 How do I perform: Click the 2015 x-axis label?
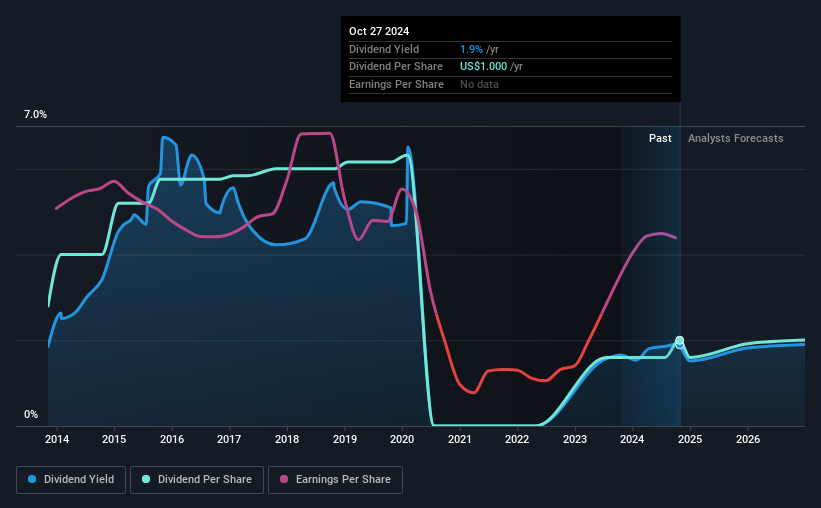[x=114, y=439]
